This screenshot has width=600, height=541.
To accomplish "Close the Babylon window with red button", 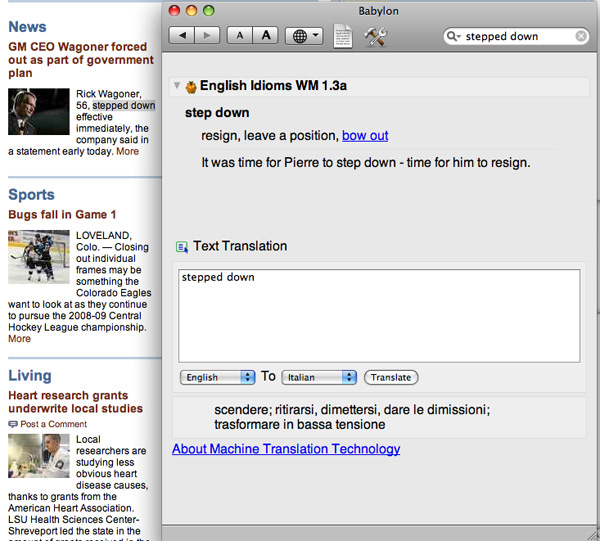I will pos(174,10).
